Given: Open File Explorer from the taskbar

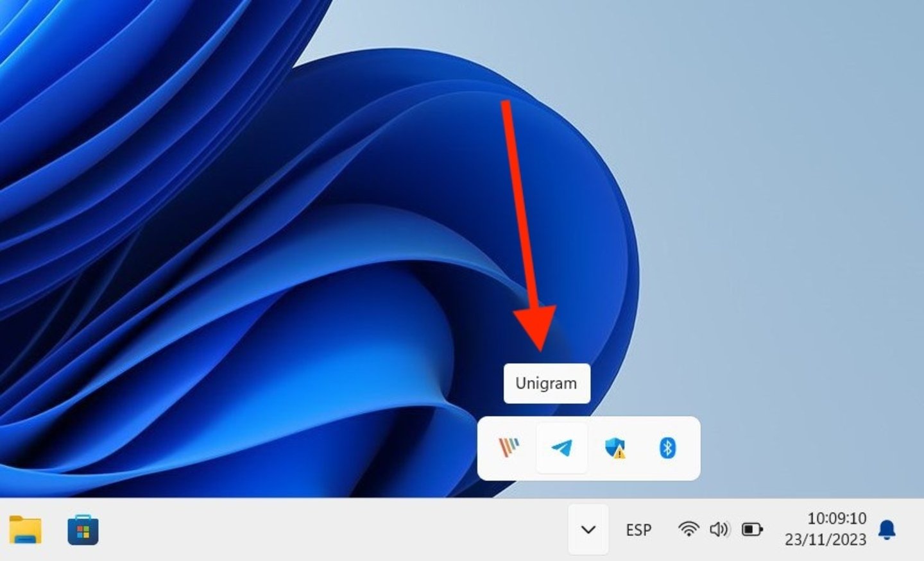Looking at the screenshot, I should coord(26,530).
